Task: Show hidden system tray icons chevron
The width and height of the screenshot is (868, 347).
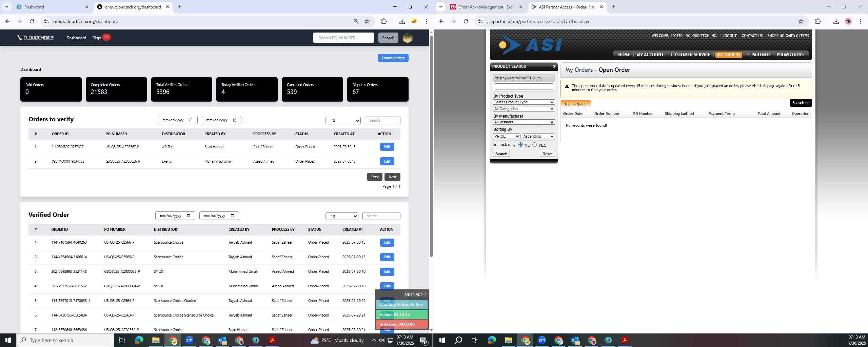Action: [374, 340]
